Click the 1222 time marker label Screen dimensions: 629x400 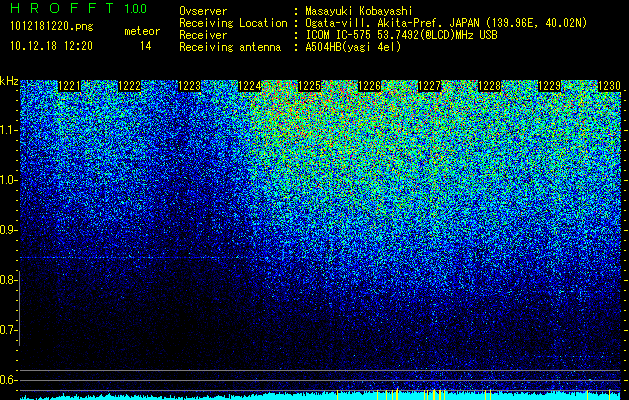click(130, 86)
